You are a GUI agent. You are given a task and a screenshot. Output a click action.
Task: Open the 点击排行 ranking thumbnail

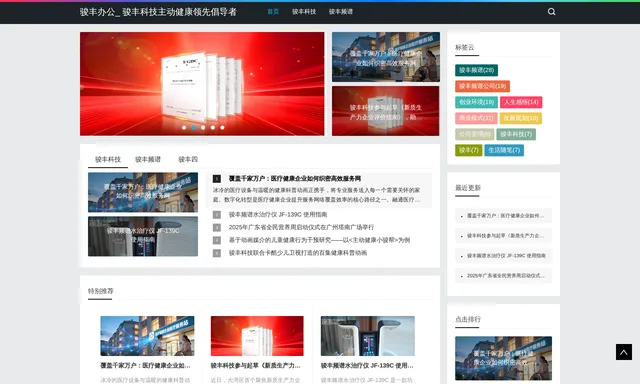point(503,358)
